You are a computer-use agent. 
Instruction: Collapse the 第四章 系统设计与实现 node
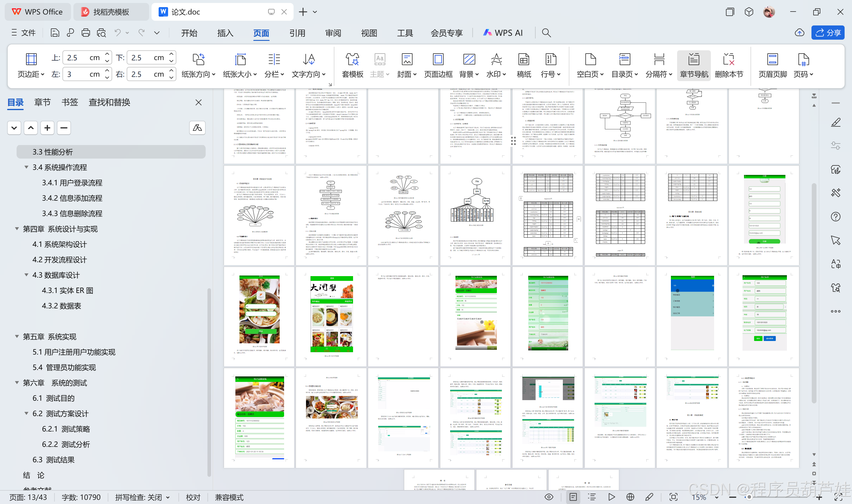coord(17,228)
